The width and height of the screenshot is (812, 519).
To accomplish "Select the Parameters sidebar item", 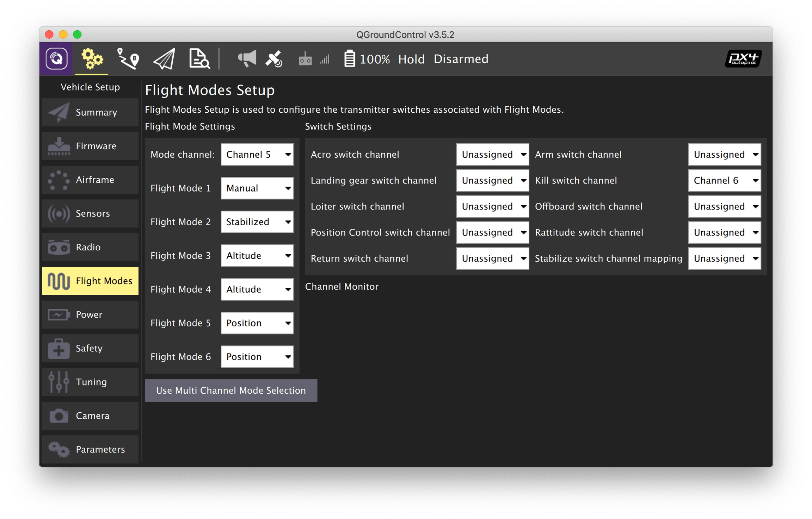I will coord(90,449).
